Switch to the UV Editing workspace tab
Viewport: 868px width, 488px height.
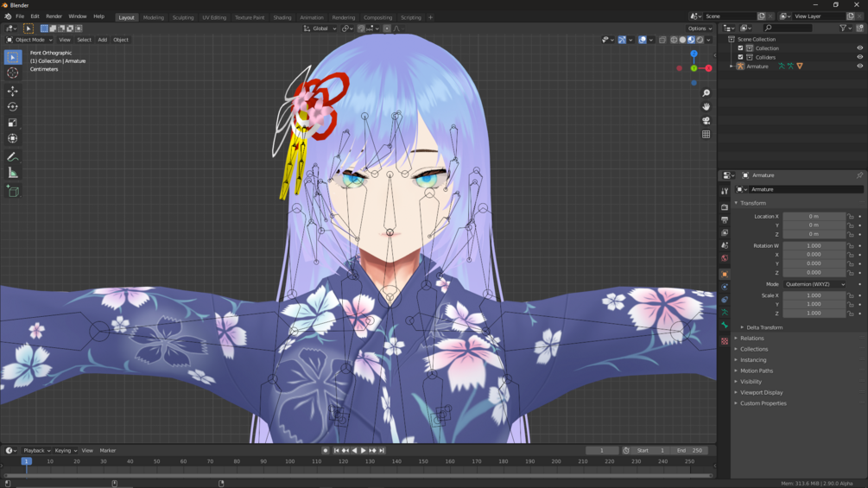[213, 17]
